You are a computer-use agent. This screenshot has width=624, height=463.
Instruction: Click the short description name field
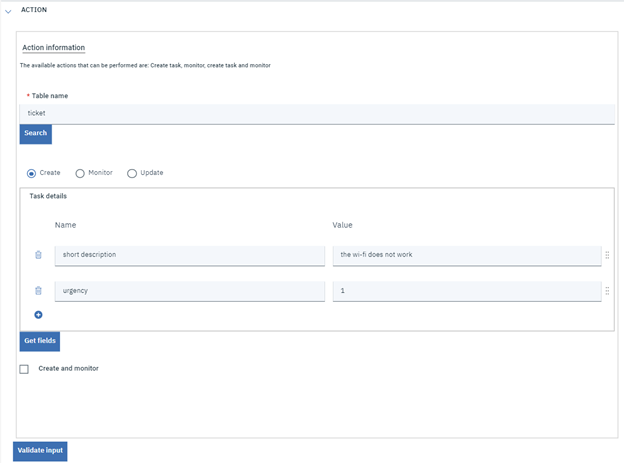(189, 255)
